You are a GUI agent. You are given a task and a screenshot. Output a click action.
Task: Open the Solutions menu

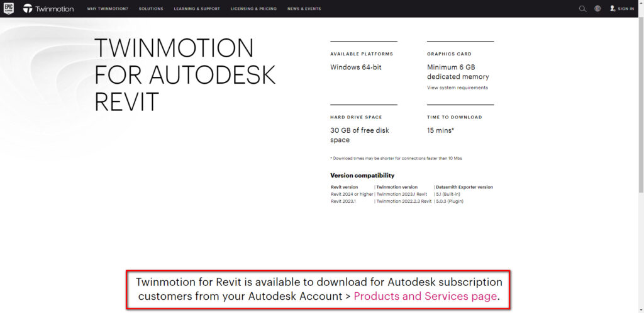pyautogui.click(x=151, y=9)
